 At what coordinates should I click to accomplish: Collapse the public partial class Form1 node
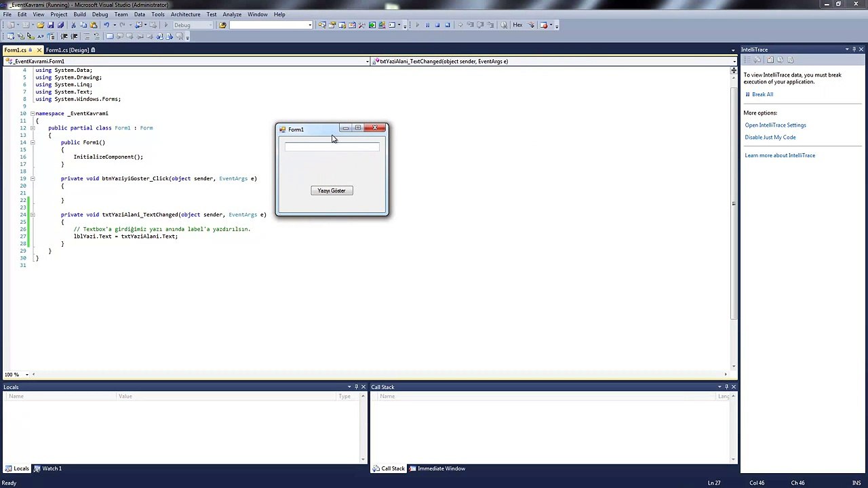pyautogui.click(x=32, y=127)
